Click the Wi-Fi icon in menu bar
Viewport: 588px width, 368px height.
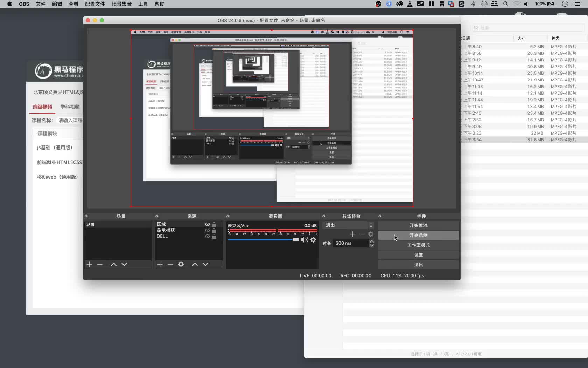(x=517, y=4)
